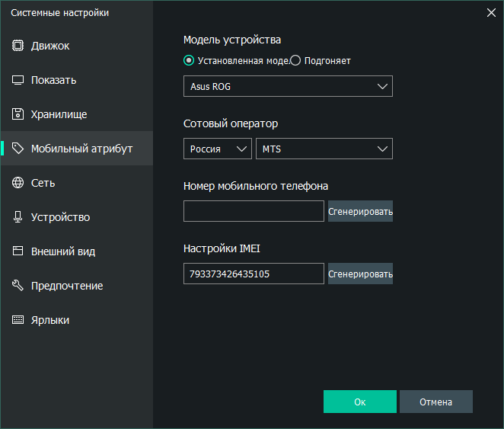Select the Подгоняет radio button
The height and width of the screenshot is (429, 504).
(x=296, y=61)
